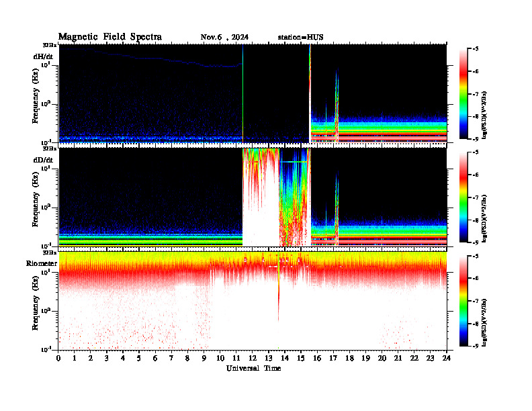Click the "-7" label on dD/dt color scale
Viewport: 532px width, 411px height.
(x=476, y=197)
